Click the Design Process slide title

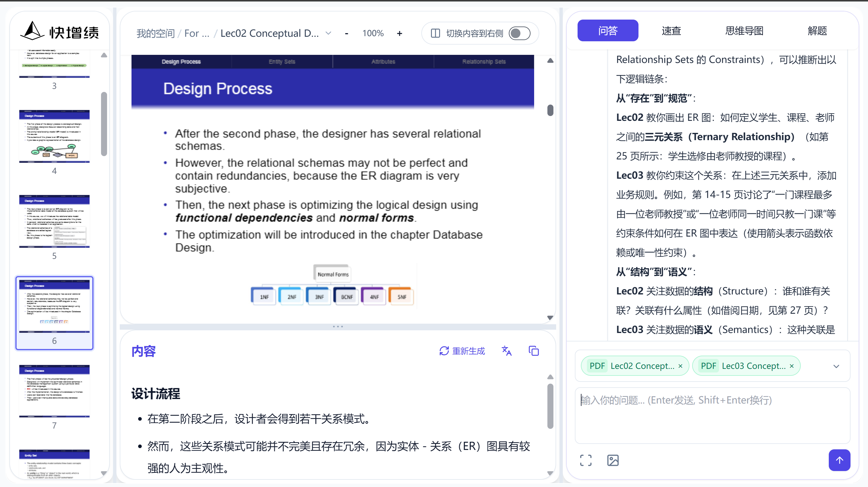pos(218,89)
